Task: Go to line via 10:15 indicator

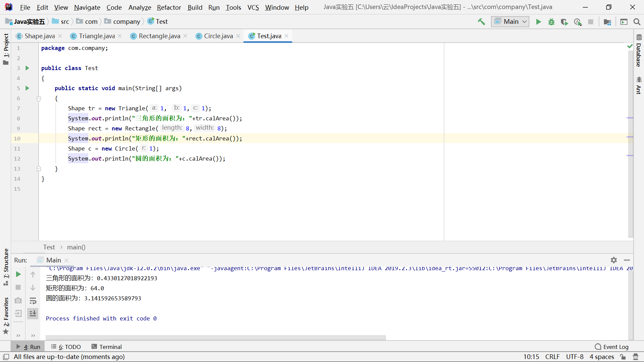Action: coord(531,357)
